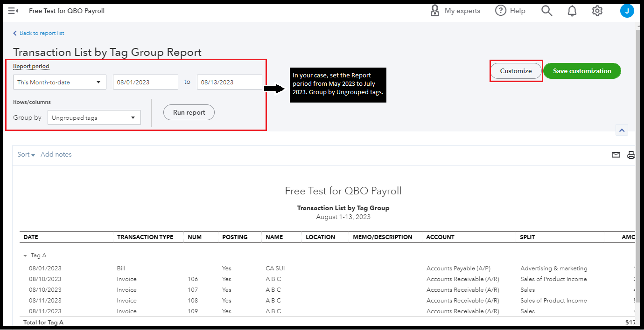Open the settings gear
This screenshot has width=644, height=330.
click(597, 10)
